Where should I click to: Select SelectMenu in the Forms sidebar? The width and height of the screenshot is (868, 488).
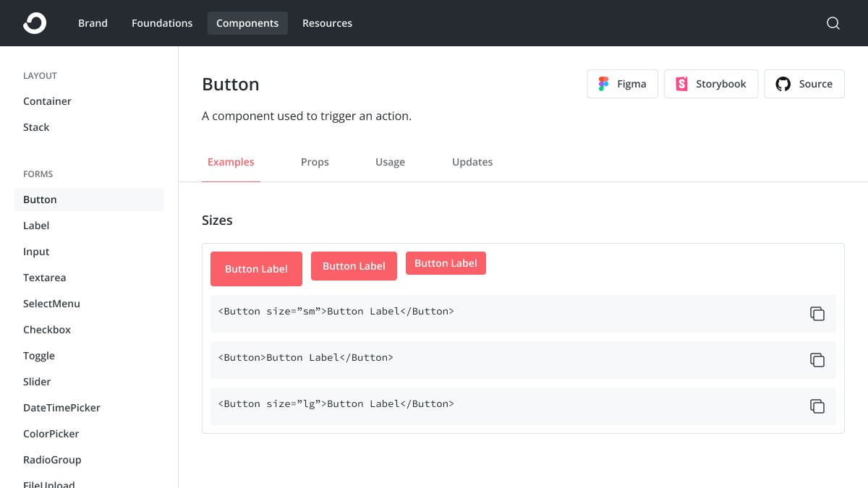[x=51, y=304]
